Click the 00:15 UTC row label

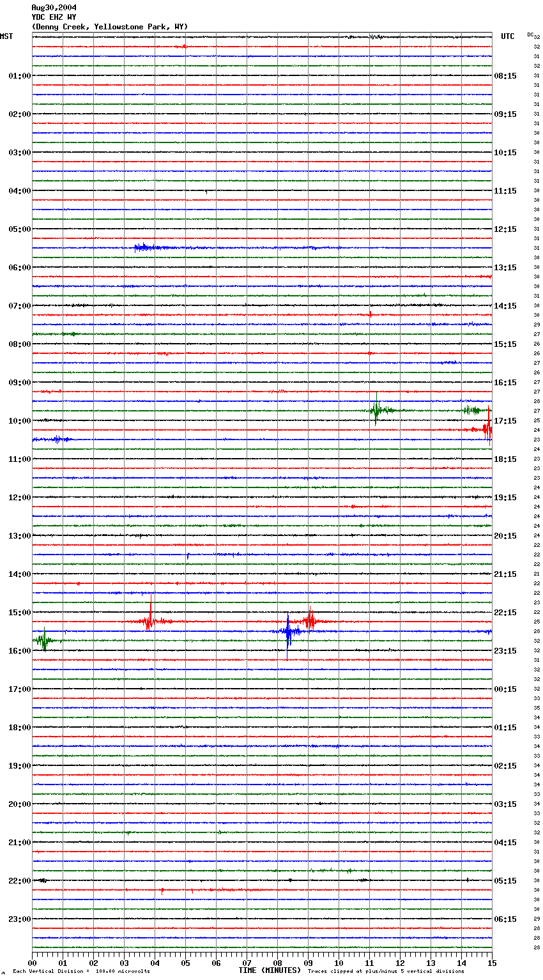505,689
